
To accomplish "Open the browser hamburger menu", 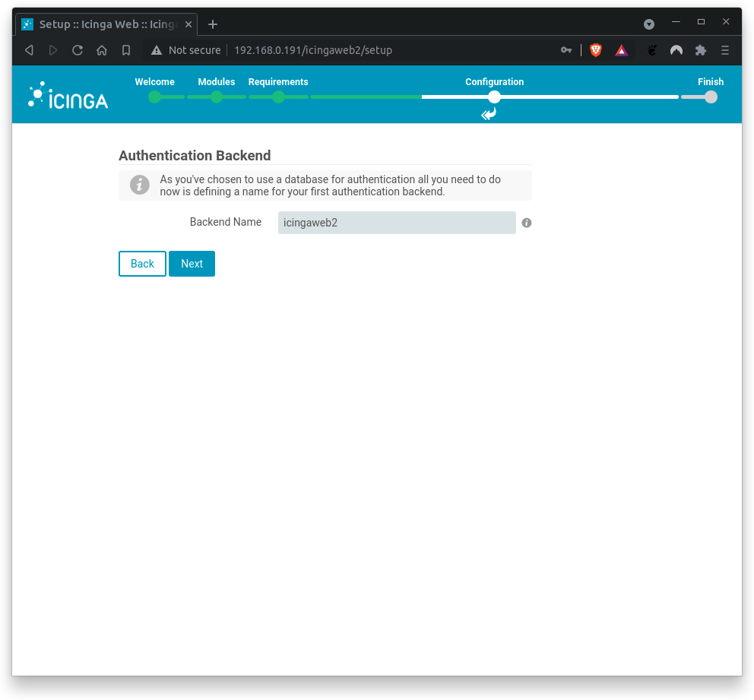I will click(724, 50).
